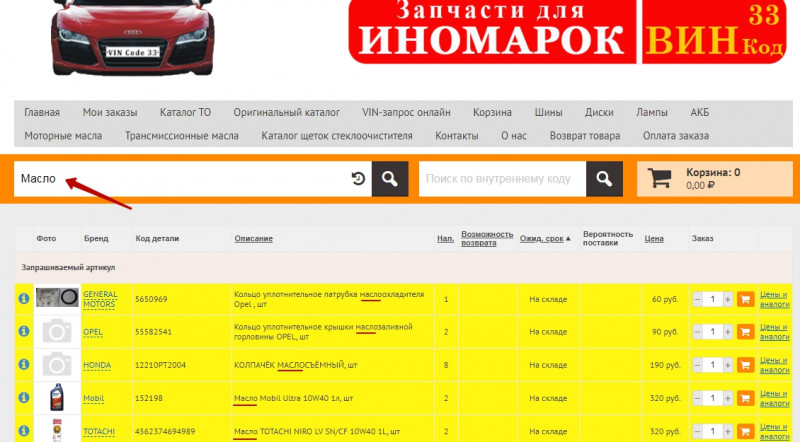Show info for the Mobil row
Image resolution: width=800 pixels, height=442 pixels.
23,398
